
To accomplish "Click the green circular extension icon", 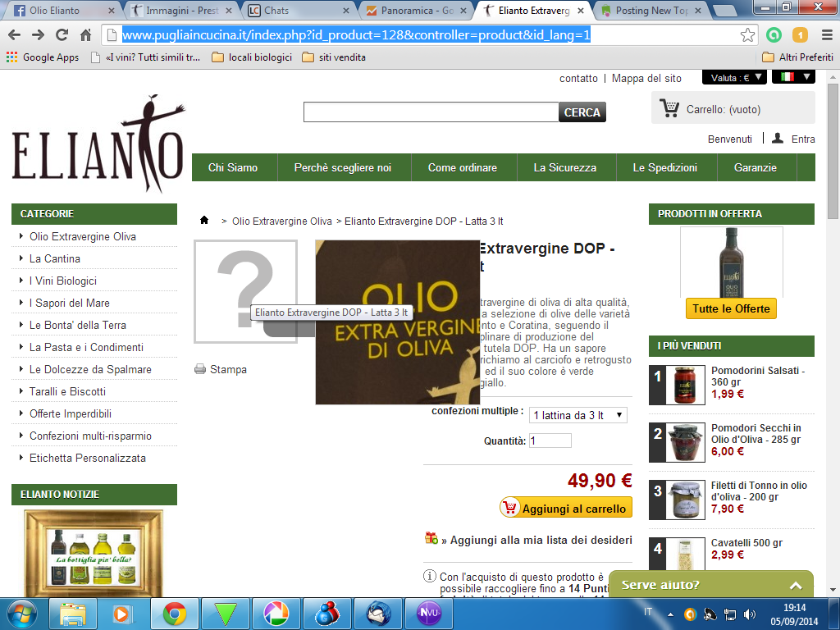I will [x=774, y=34].
